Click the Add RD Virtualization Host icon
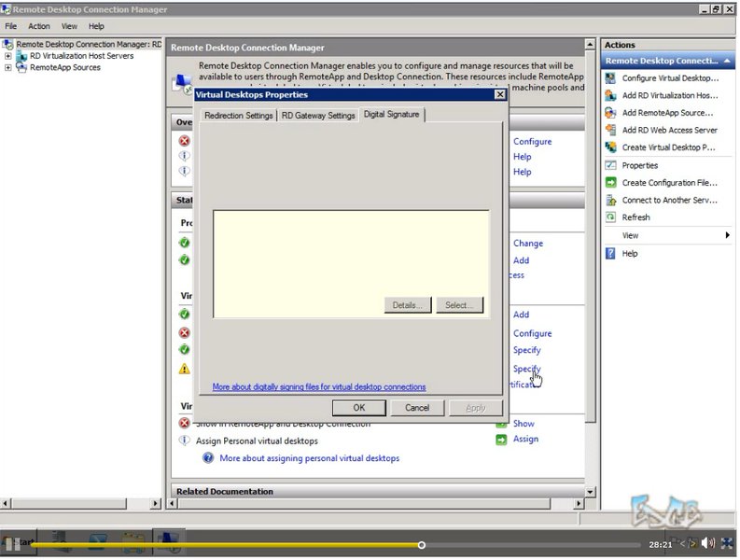Screen dimensions: 740x560 click(610, 96)
